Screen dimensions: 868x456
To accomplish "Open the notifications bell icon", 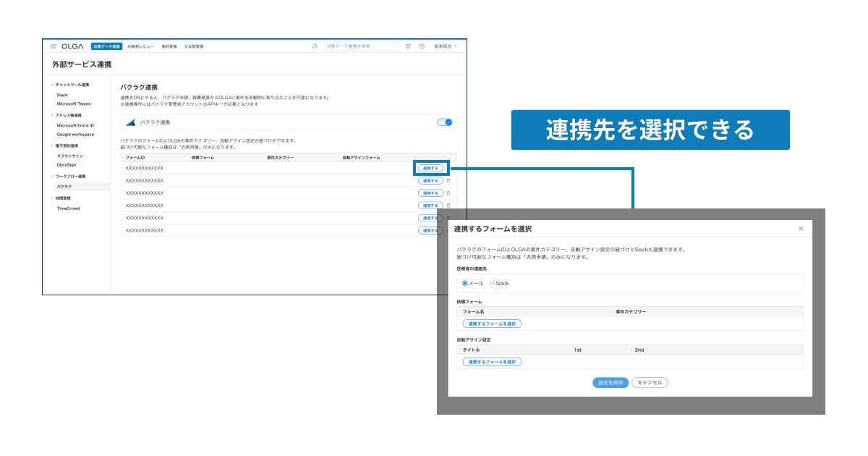I will [x=408, y=46].
